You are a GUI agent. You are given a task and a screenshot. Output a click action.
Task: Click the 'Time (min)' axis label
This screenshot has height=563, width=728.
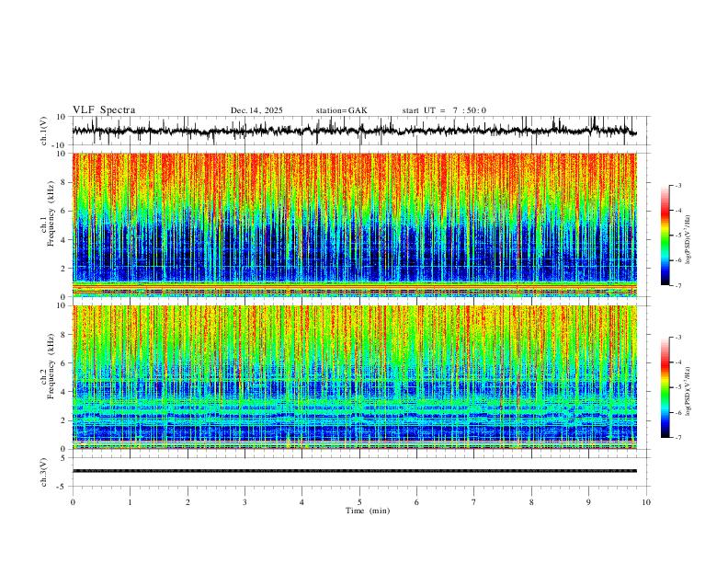coord(368,511)
